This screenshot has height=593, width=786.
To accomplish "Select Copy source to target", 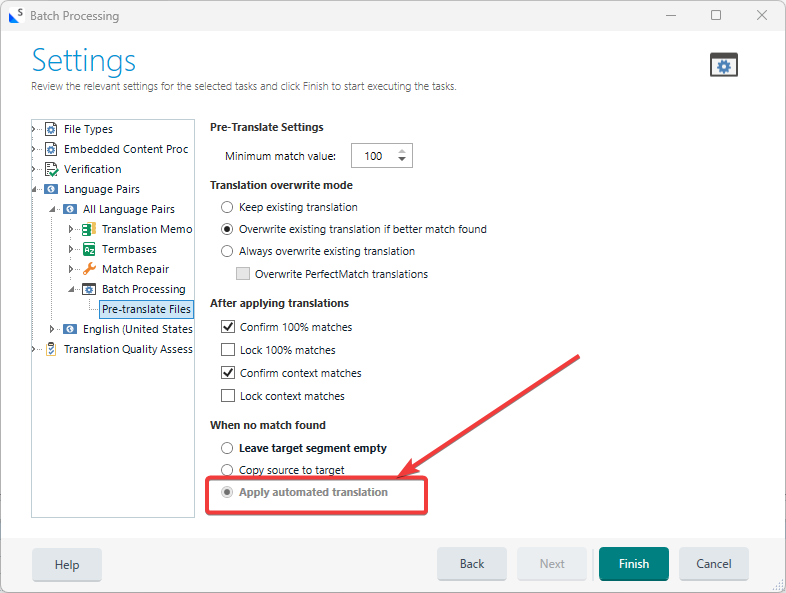I will tap(227, 470).
